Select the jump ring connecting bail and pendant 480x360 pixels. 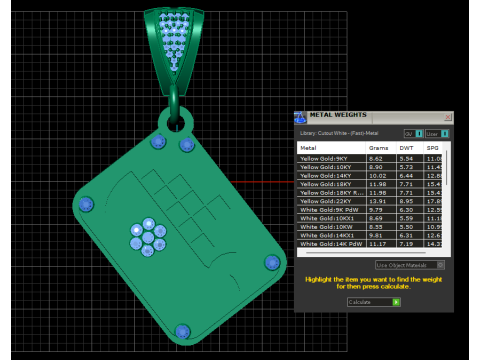click(x=174, y=103)
